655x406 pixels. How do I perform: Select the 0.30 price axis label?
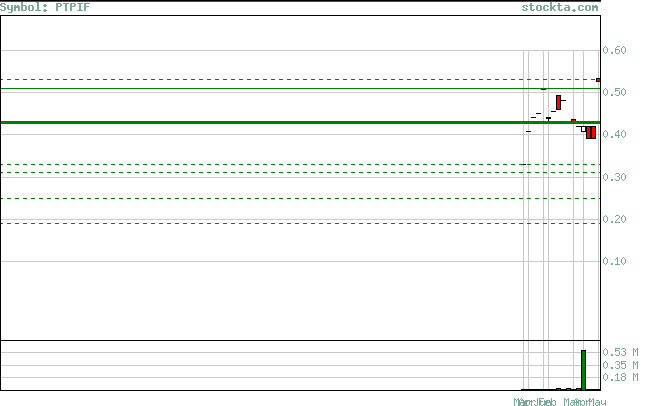click(x=614, y=177)
